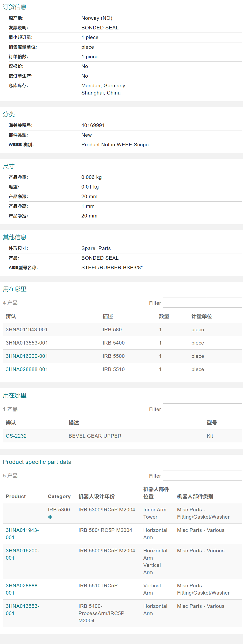Click the IRB 5400-ProcessArm/IRC5P M2004 cell
The width and height of the screenshot is (243, 644).
(x=101, y=613)
